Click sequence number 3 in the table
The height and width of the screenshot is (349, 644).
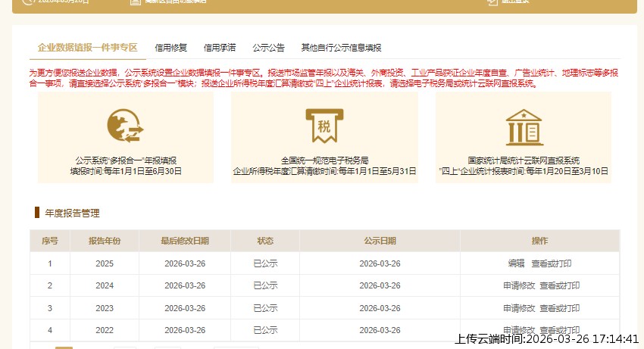(x=50, y=308)
